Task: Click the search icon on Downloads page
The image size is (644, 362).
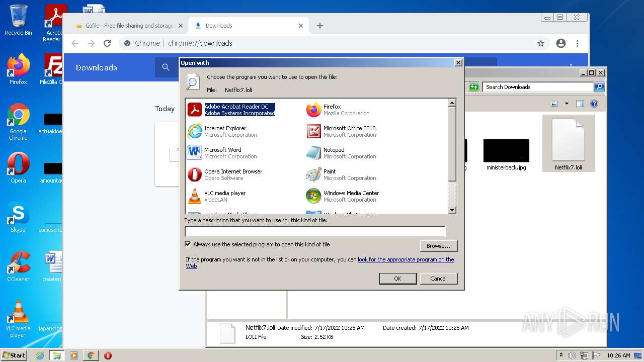Action: pos(166,67)
